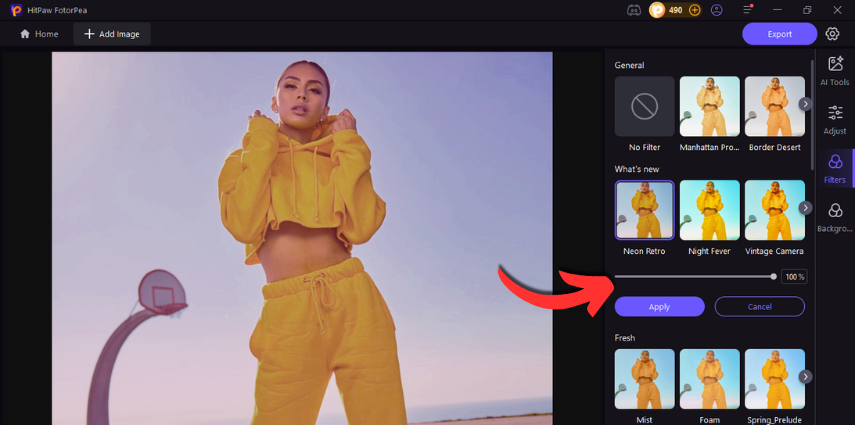This screenshot has width=855, height=425.
Task: Open the AI Tools panel
Action: coord(835,71)
